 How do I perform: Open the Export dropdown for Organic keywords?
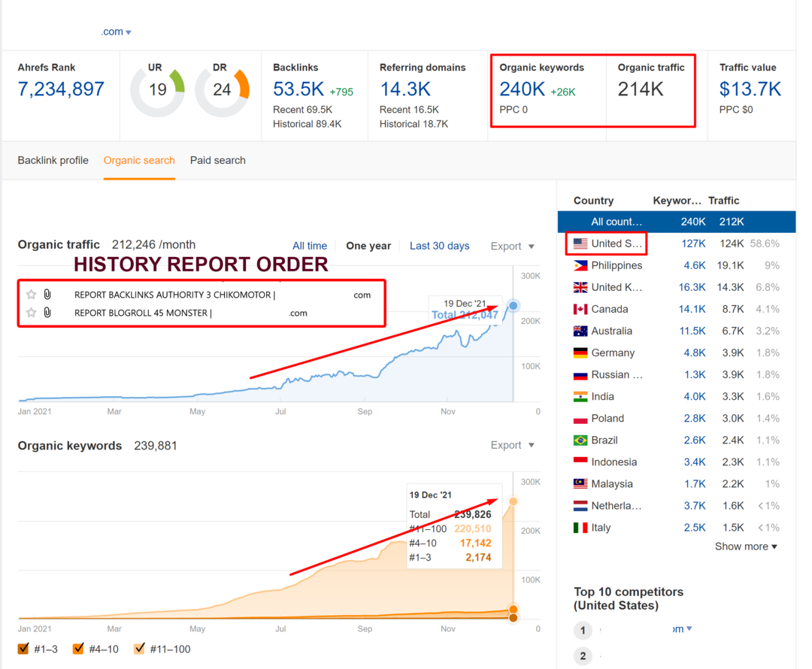[512, 445]
